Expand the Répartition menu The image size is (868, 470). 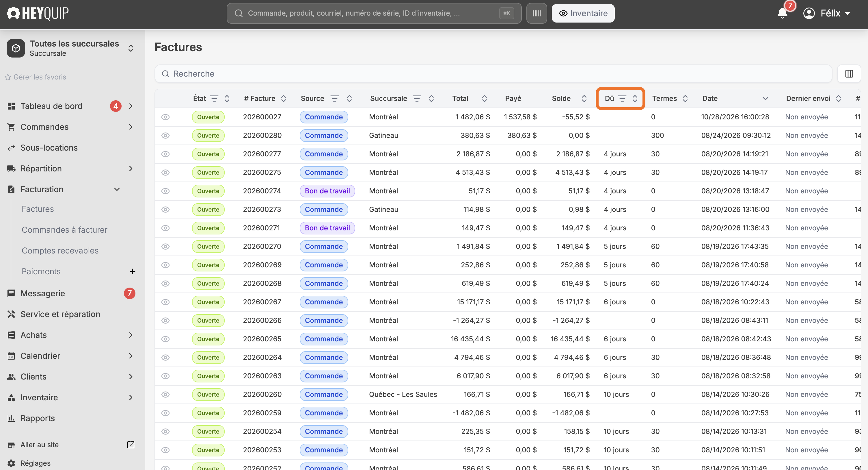[x=131, y=168]
